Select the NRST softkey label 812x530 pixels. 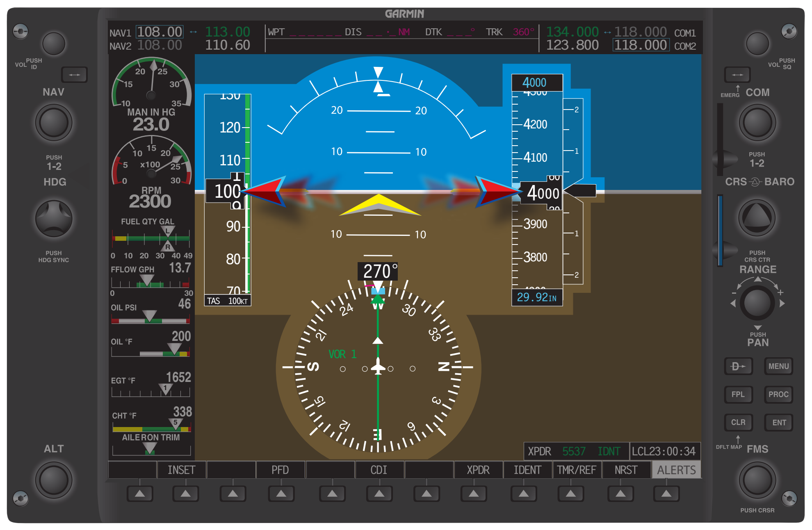pos(626,470)
